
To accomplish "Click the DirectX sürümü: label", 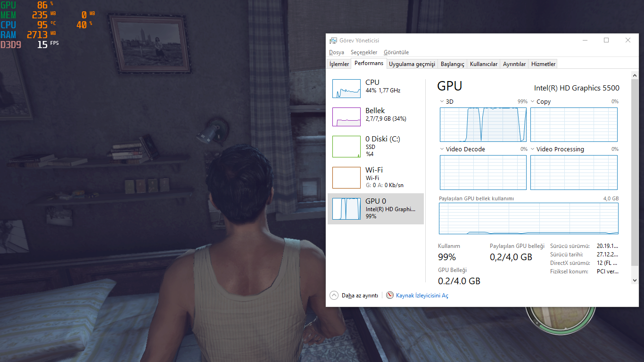I will (570, 263).
